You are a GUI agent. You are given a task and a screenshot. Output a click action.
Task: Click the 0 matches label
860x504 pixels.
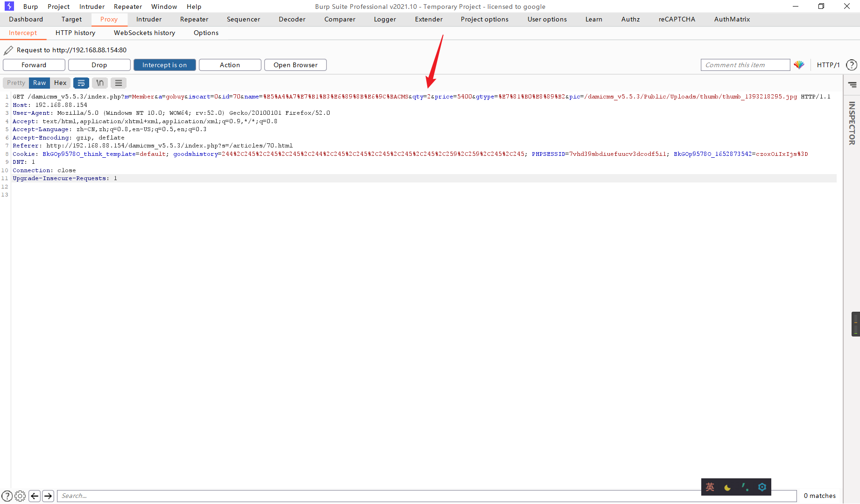pos(820,496)
